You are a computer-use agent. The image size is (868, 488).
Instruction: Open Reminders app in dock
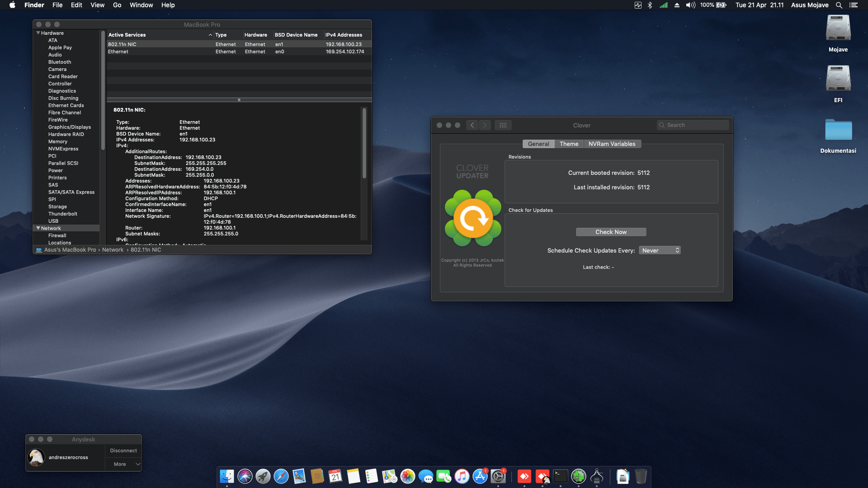[x=372, y=476]
